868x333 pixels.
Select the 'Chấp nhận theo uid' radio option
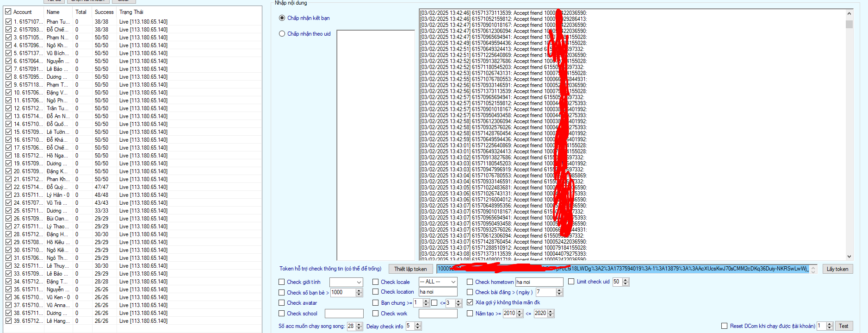pos(282,34)
